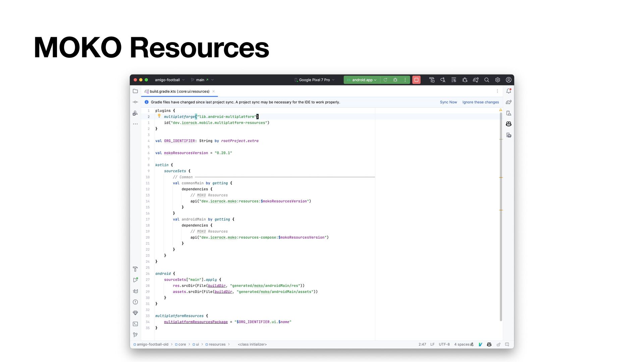This screenshot has height=362, width=644.
Task: Click ORG_IDENTIFIER declaration on line 4
Action: tap(179, 141)
